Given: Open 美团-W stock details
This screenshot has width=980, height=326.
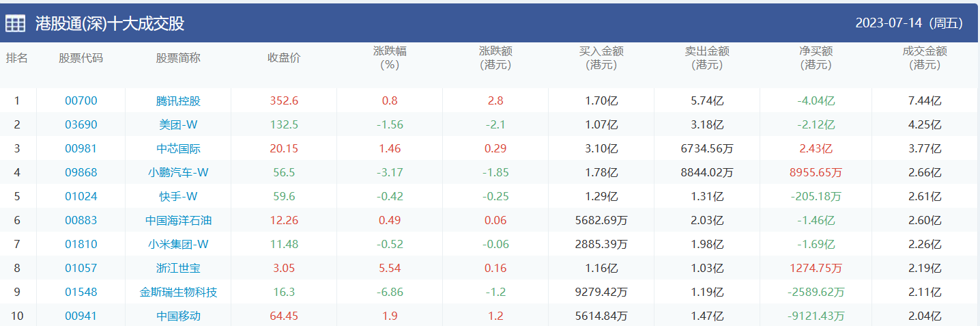Looking at the screenshot, I should 178,125.
